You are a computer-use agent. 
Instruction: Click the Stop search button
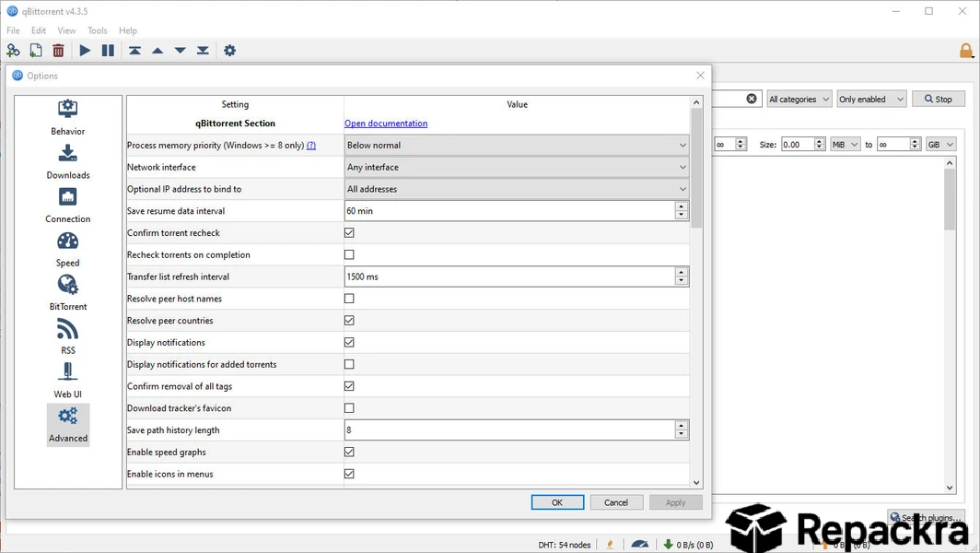tap(939, 99)
